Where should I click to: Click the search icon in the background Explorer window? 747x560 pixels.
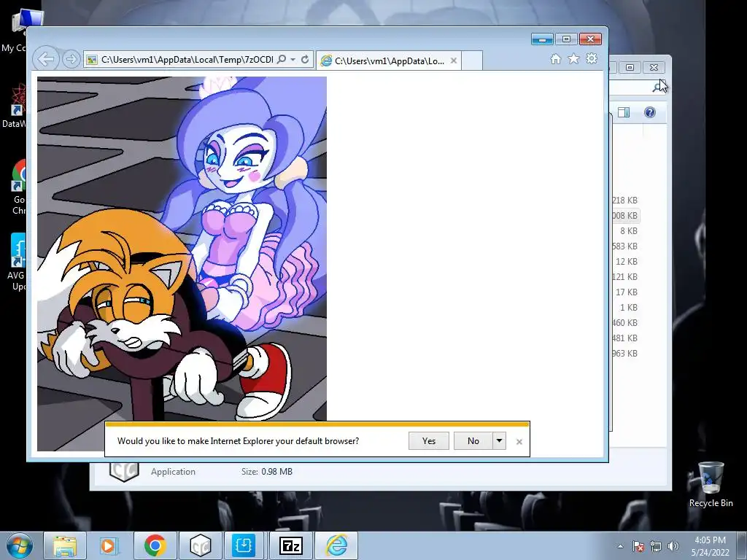pos(657,87)
